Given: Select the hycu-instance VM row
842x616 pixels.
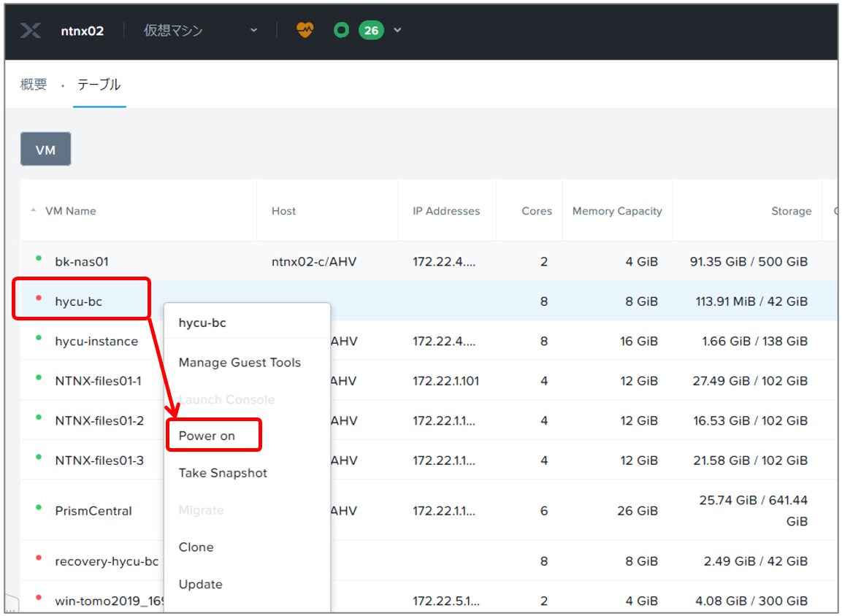Looking at the screenshot, I should (x=429, y=342).
